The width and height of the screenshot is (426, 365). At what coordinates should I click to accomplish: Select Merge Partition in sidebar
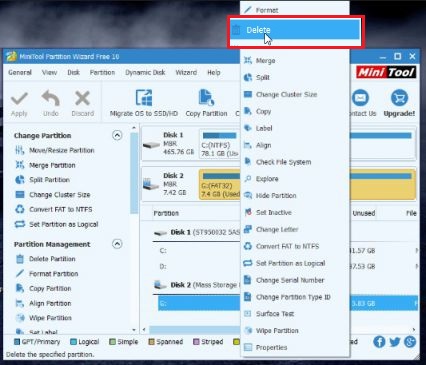click(45, 165)
